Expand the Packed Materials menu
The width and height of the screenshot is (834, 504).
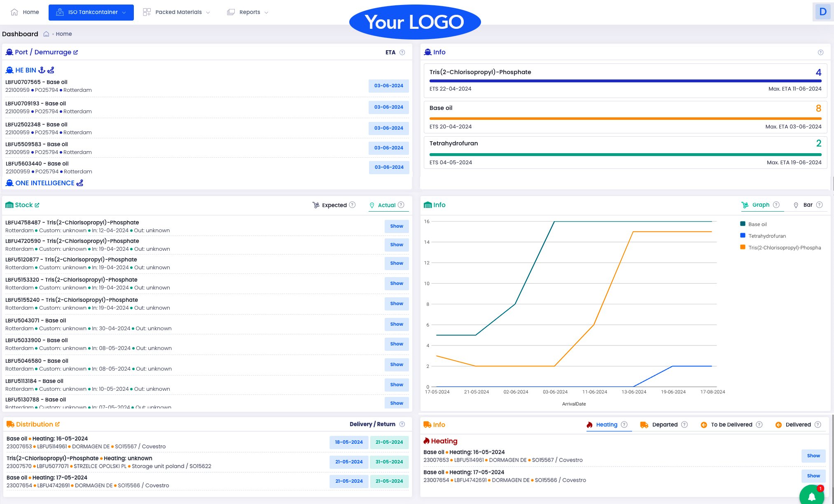(x=176, y=12)
